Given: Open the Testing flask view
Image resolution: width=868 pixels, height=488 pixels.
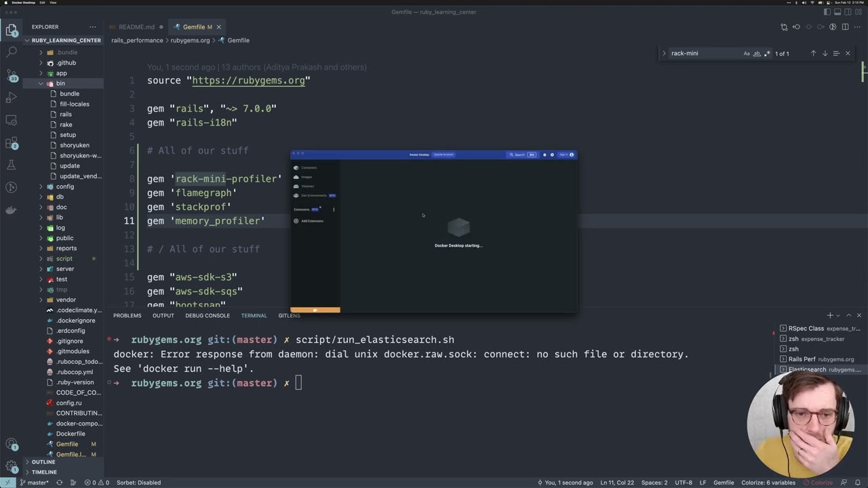Looking at the screenshot, I should point(11,165).
